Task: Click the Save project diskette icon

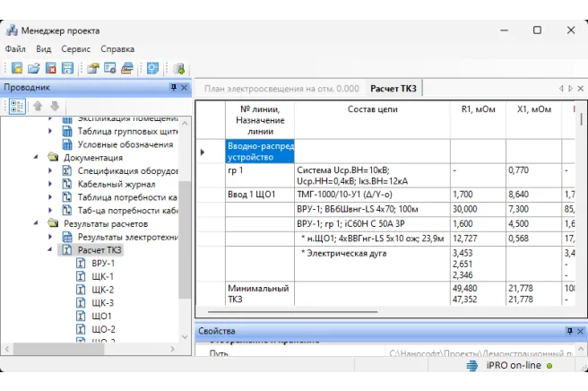Action: [66, 68]
